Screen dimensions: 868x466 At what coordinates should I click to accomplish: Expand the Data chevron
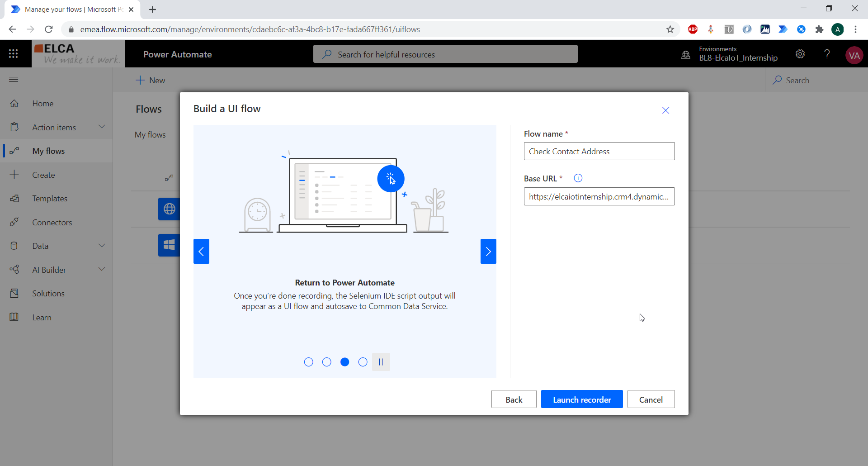click(x=102, y=246)
